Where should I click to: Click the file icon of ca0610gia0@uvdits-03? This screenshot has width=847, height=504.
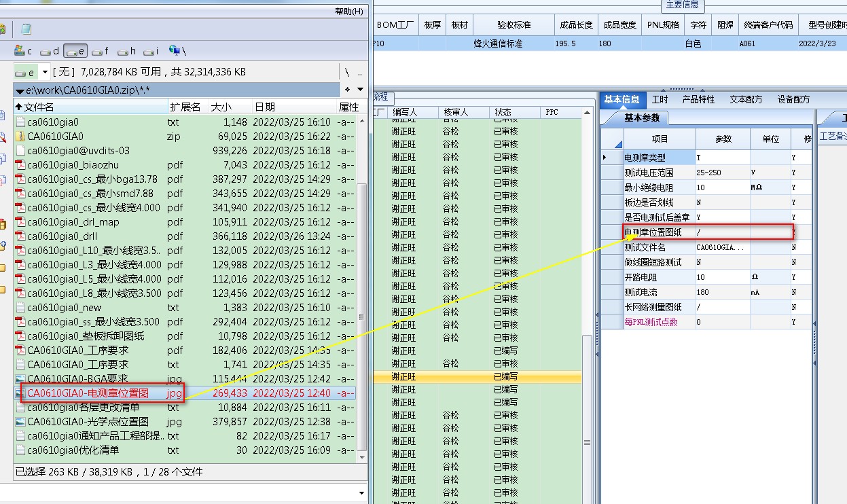20,151
